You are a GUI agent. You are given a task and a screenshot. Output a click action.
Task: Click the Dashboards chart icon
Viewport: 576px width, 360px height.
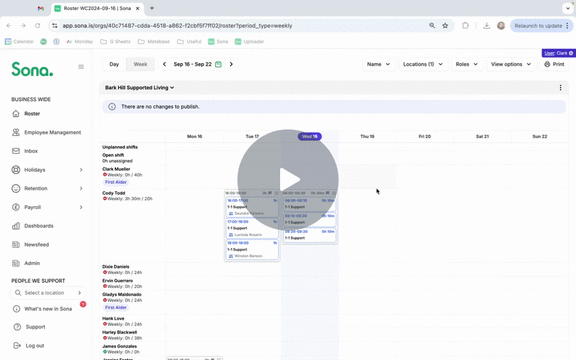coord(16,226)
